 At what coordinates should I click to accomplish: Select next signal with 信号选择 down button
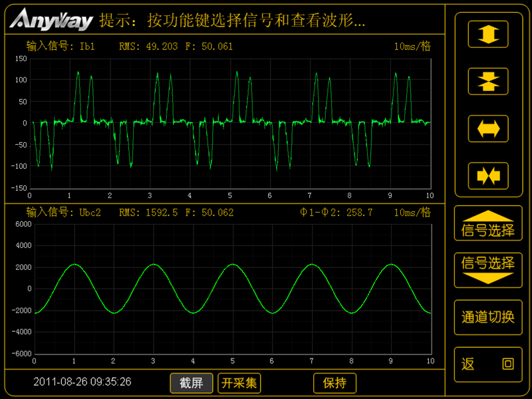[x=487, y=269]
